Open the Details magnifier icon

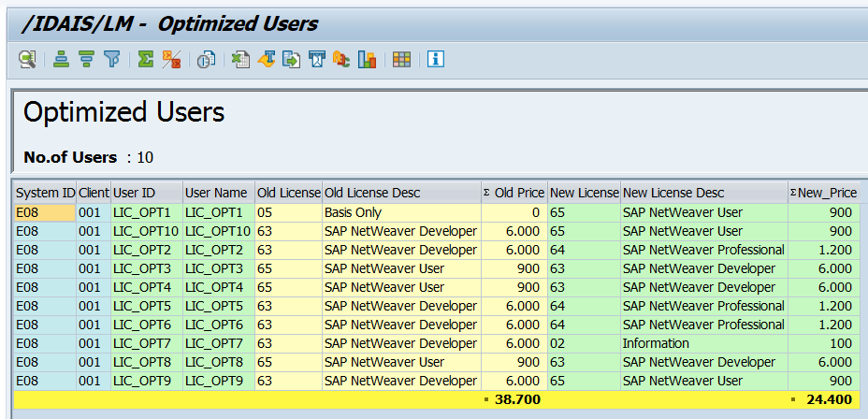(x=27, y=59)
